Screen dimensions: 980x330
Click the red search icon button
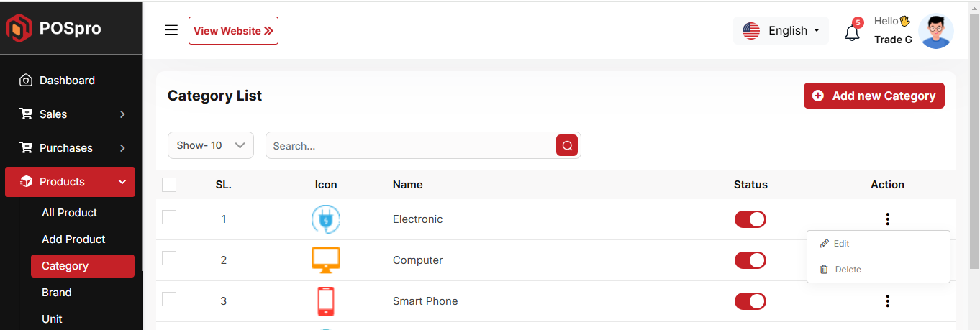pyautogui.click(x=567, y=145)
